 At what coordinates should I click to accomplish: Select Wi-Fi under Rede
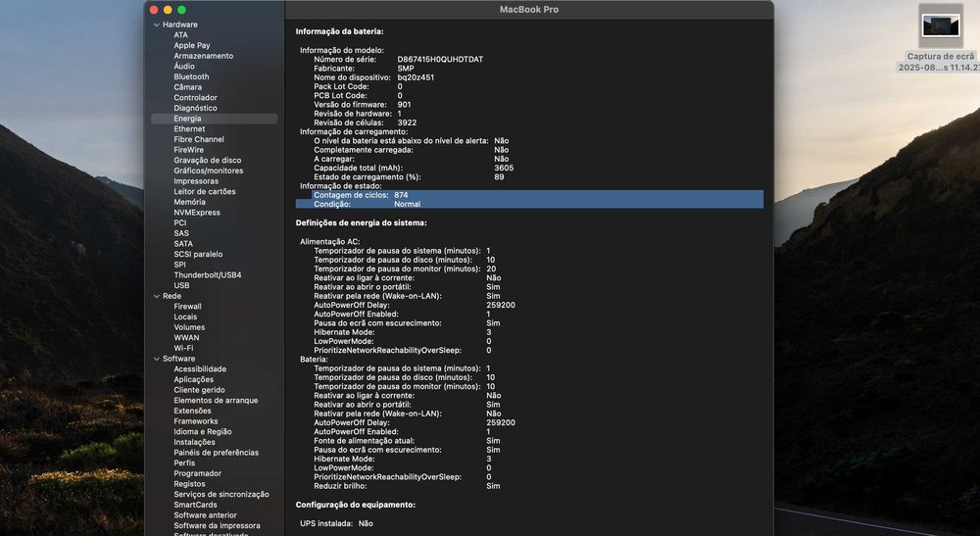coord(183,348)
